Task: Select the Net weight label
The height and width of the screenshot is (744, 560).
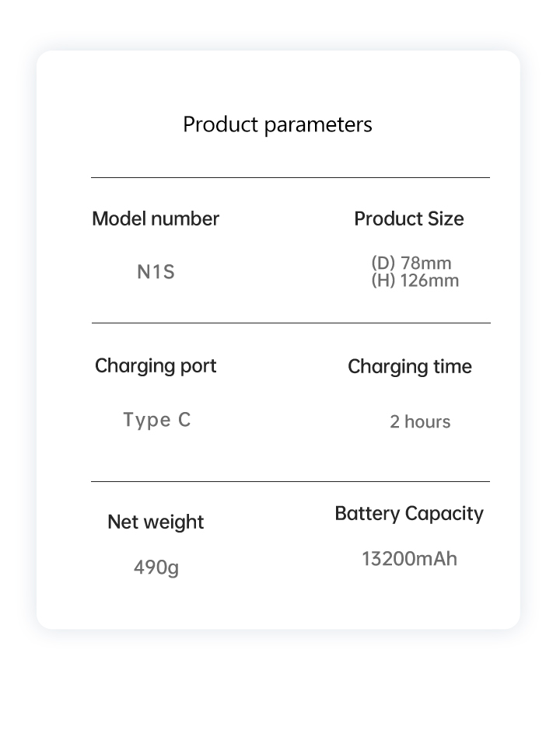Action: click(x=156, y=522)
